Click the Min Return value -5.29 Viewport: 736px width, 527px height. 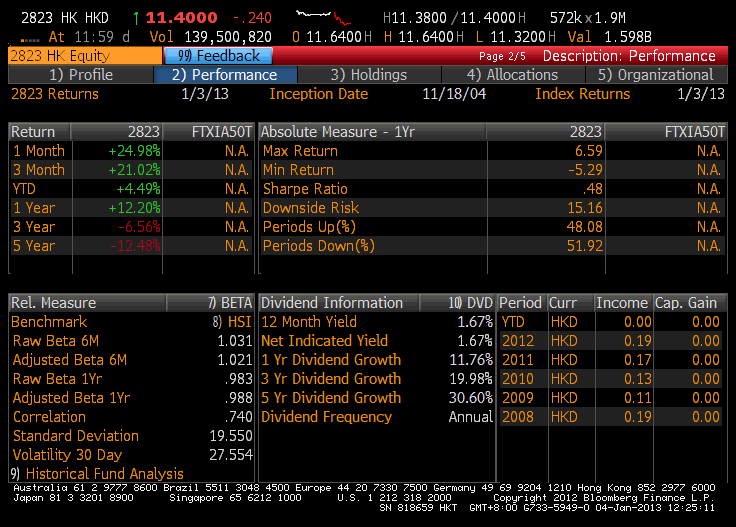[585, 170]
